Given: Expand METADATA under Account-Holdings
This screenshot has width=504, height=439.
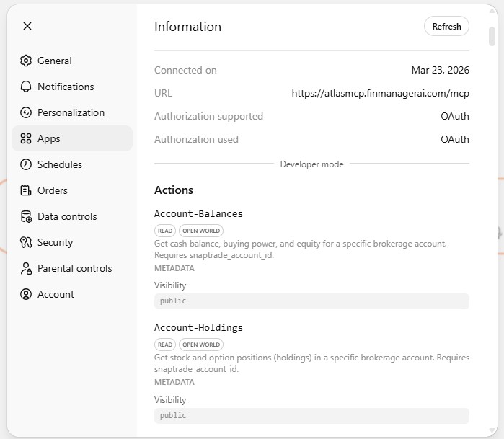Looking at the screenshot, I should (x=174, y=382).
